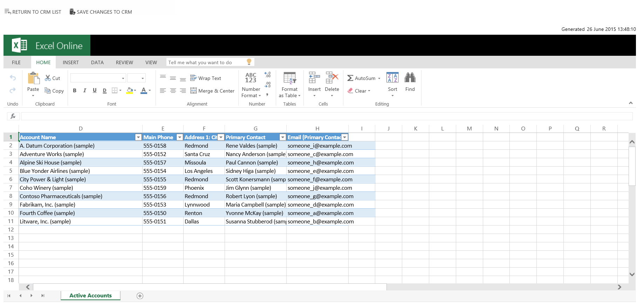
Task: Click the Tell me search box
Action: [x=210, y=62]
